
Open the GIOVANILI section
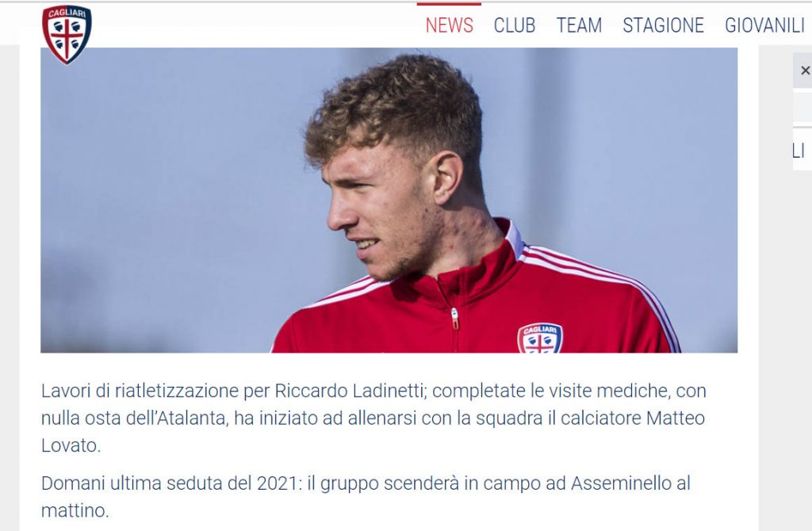coord(765,25)
